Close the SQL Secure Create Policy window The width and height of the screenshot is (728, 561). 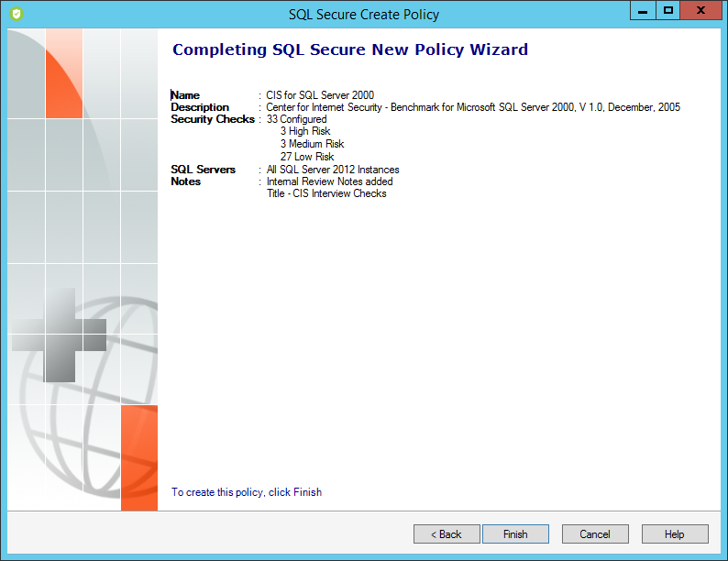[701, 10]
